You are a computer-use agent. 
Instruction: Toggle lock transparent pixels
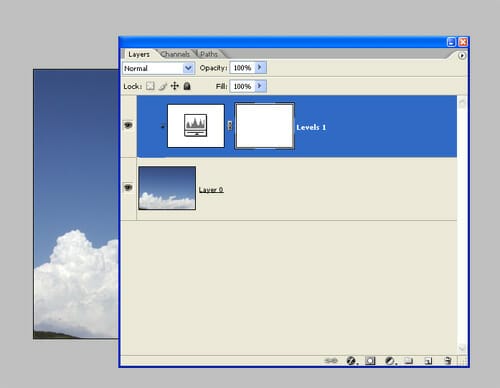(x=150, y=86)
